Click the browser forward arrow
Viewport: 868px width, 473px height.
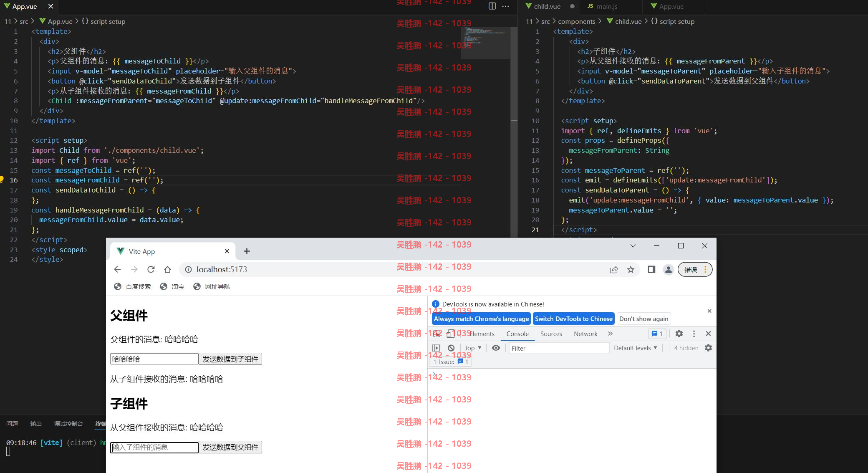pyautogui.click(x=134, y=269)
